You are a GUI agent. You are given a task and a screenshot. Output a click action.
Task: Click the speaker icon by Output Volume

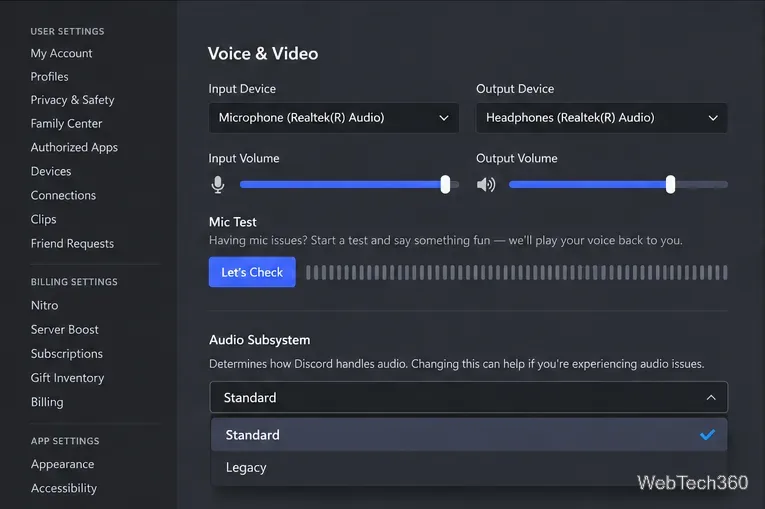(x=486, y=184)
